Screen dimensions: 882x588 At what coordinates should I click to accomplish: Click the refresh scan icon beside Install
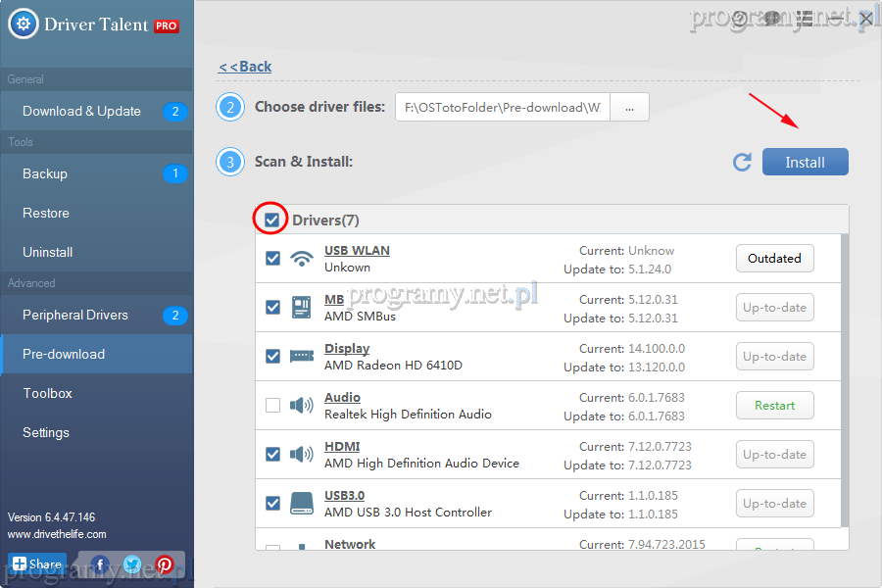[x=742, y=163]
